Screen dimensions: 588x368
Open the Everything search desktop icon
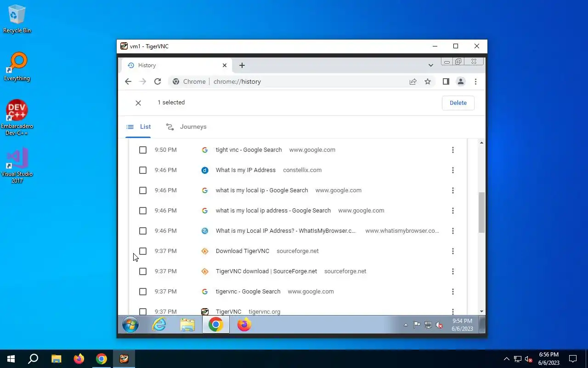click(17, 67)
